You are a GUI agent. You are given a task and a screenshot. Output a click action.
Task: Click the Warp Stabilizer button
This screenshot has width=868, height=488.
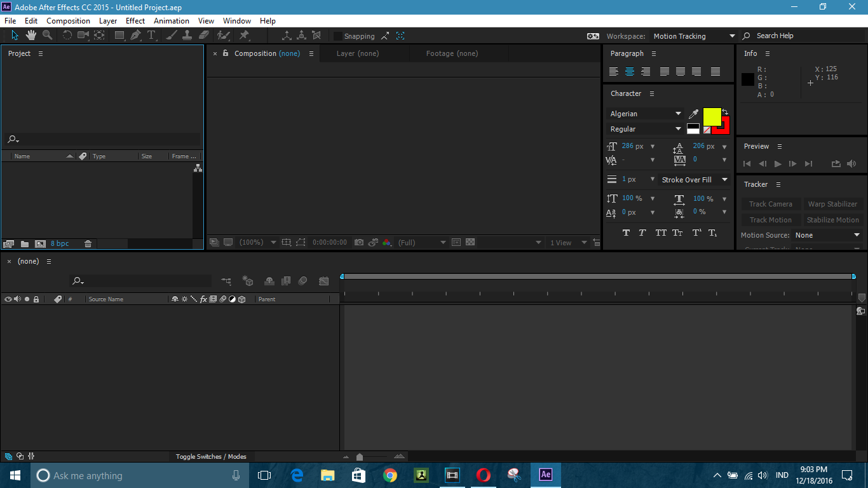833,204
